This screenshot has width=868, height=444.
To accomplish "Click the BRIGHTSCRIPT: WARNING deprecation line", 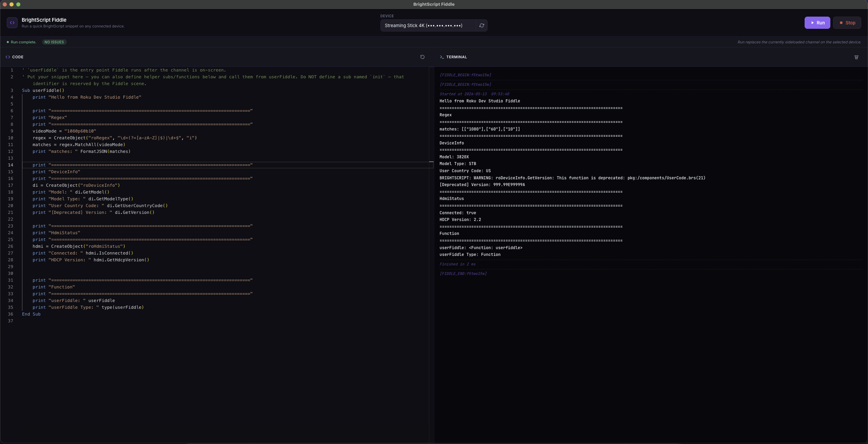I will (x=572, y=178).
